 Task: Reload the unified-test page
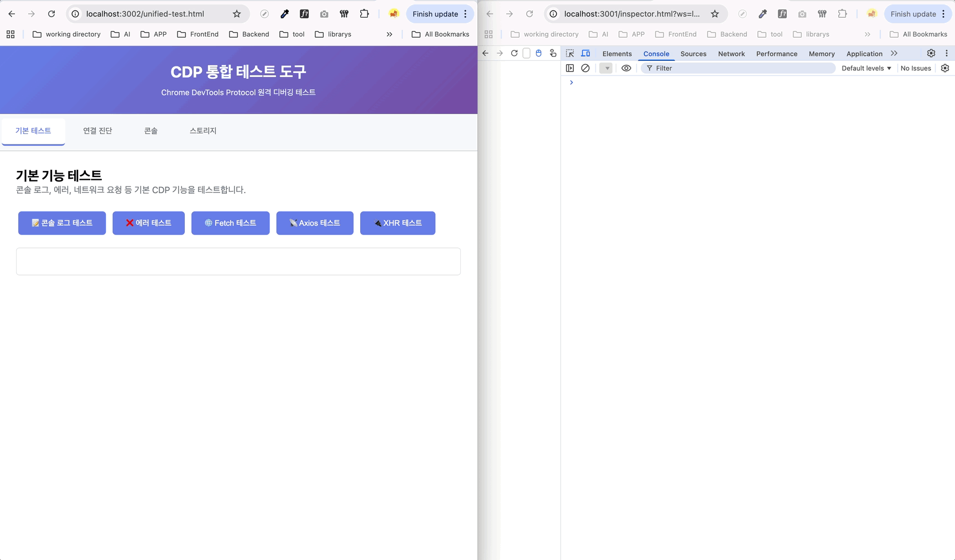[51, 14]
